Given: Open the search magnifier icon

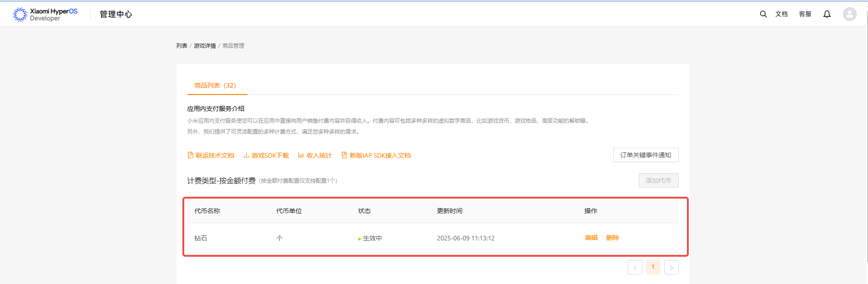Looking at the screenshot, I should coord(763,14).
